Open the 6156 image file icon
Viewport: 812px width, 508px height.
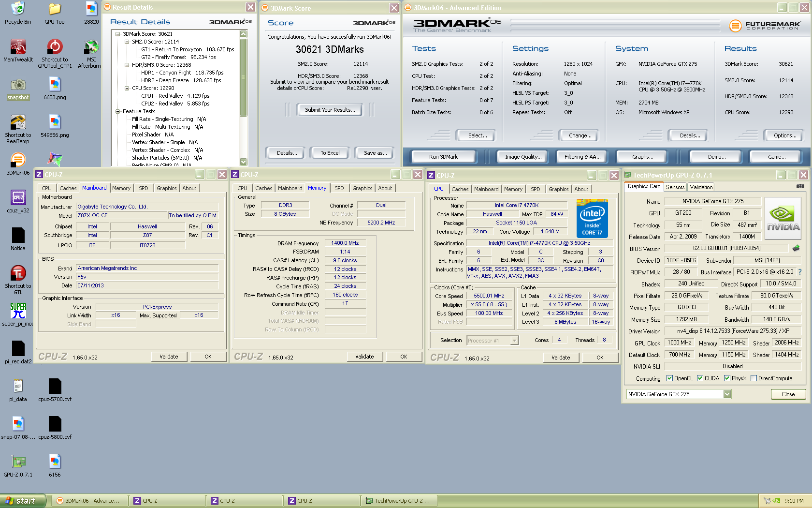tap(55, 465)
